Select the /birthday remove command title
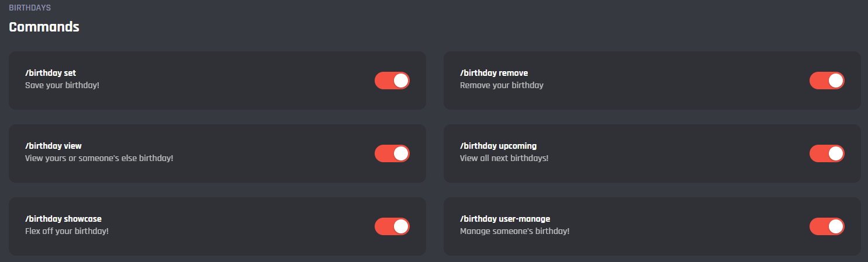 [494, 73]
